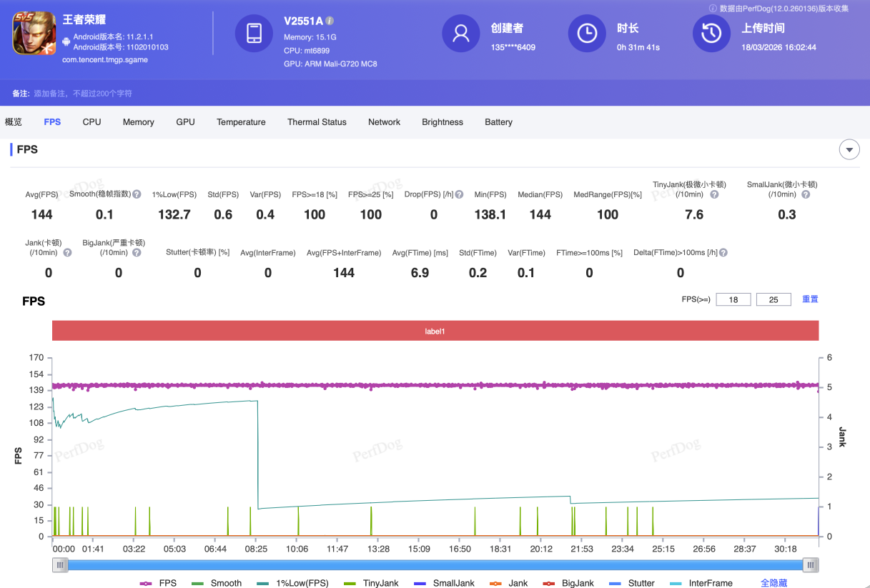Click the 上传时间 upload time icon

(711, 33)
